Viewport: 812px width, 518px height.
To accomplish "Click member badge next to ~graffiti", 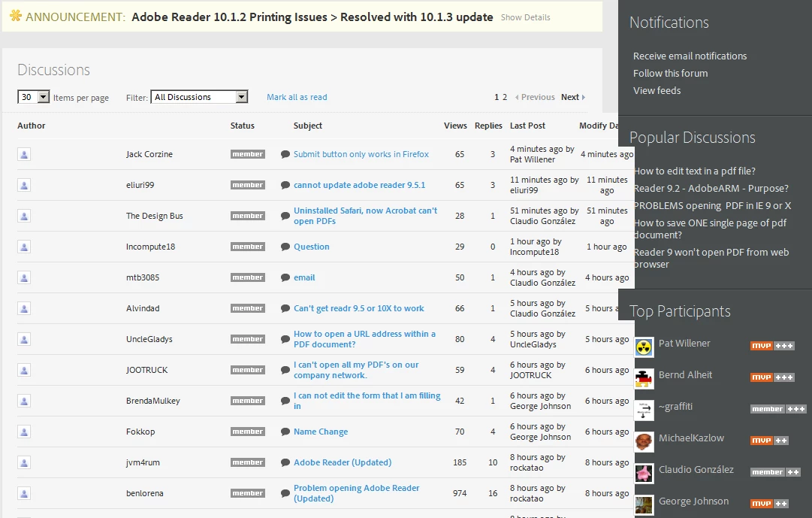I will pyautogui.click(x=778, y=409).
